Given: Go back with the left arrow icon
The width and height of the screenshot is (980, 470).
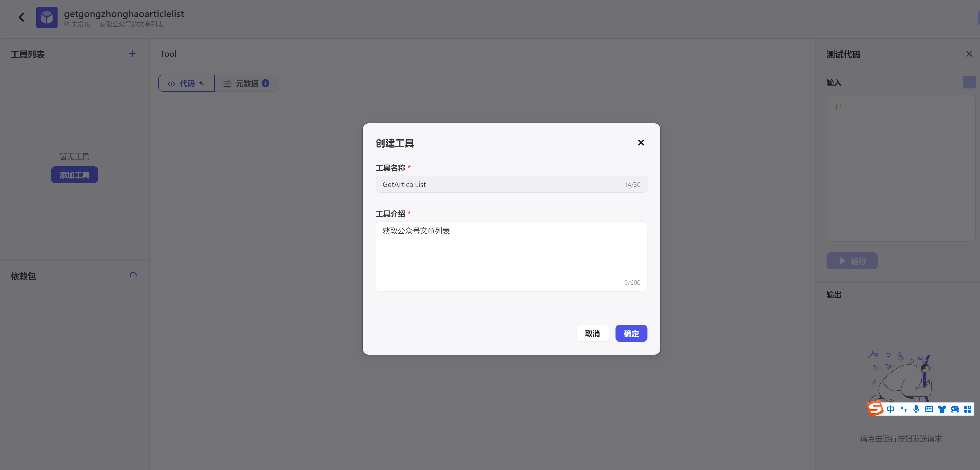Looking at the screenshot, I should point(22,18).
